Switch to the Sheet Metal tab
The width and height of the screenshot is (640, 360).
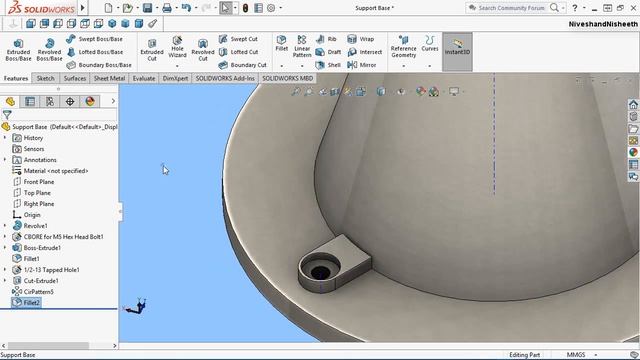[x=109, y=78]
